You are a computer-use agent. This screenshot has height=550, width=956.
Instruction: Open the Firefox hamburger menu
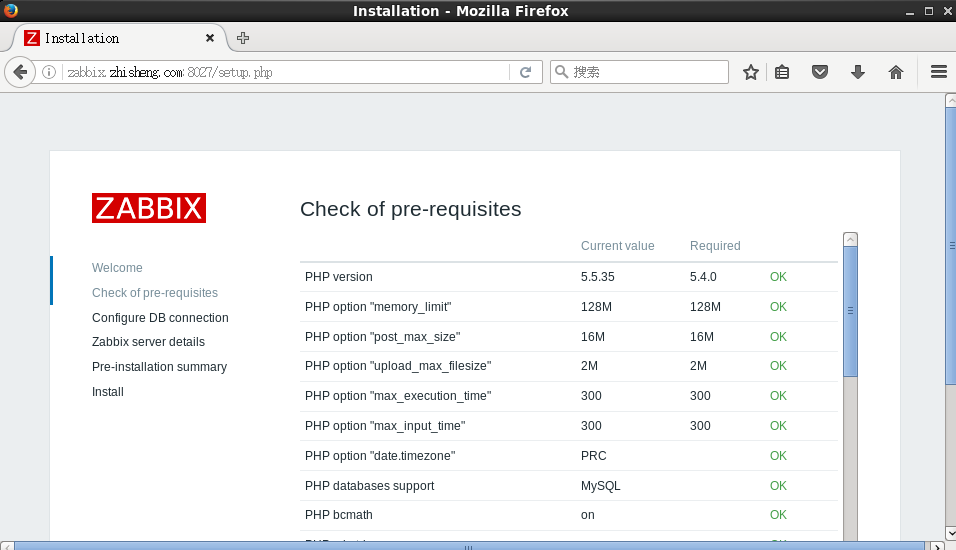939,72
